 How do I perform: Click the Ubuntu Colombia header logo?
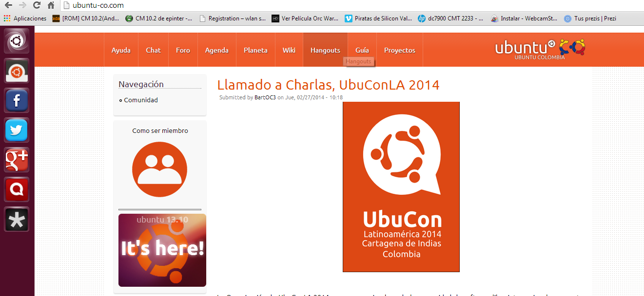pyautogui.click(x=540, y=49)
